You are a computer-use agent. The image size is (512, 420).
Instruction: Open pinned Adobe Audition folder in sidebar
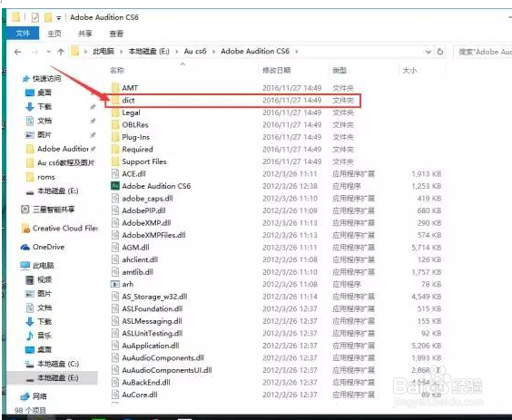pyautogui.click(x=62, y=149)
